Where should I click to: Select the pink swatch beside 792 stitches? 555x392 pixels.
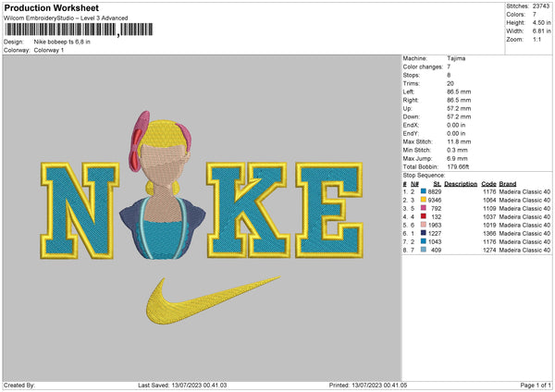tap(424, 208)
